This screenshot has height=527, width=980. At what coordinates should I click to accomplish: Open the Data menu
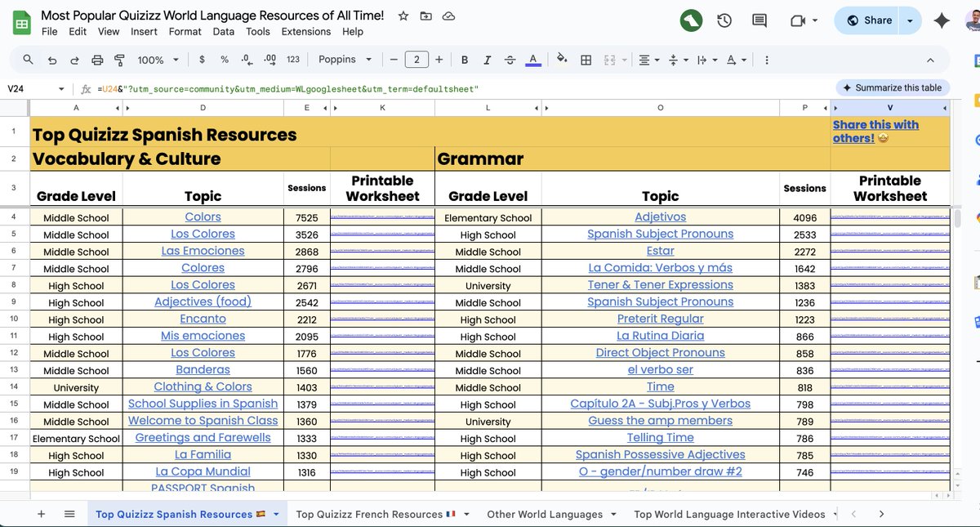click(x=224, y=32)
